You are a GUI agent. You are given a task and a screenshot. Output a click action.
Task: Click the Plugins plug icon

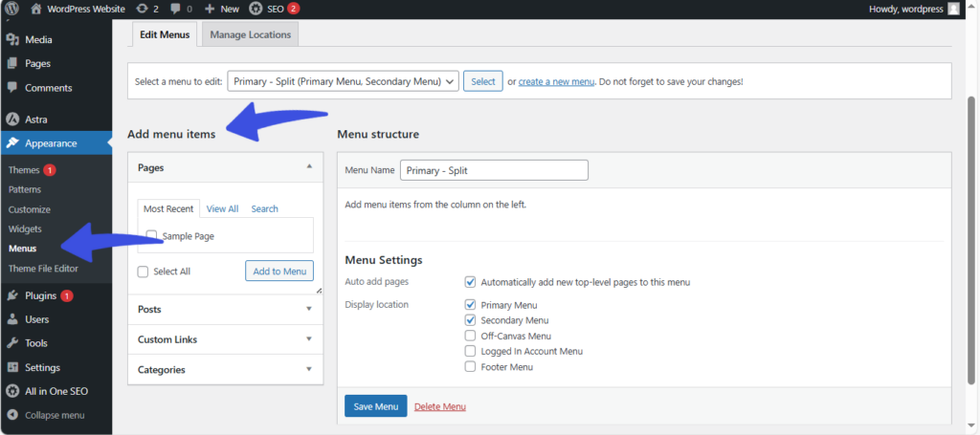(x=11, y=295)
